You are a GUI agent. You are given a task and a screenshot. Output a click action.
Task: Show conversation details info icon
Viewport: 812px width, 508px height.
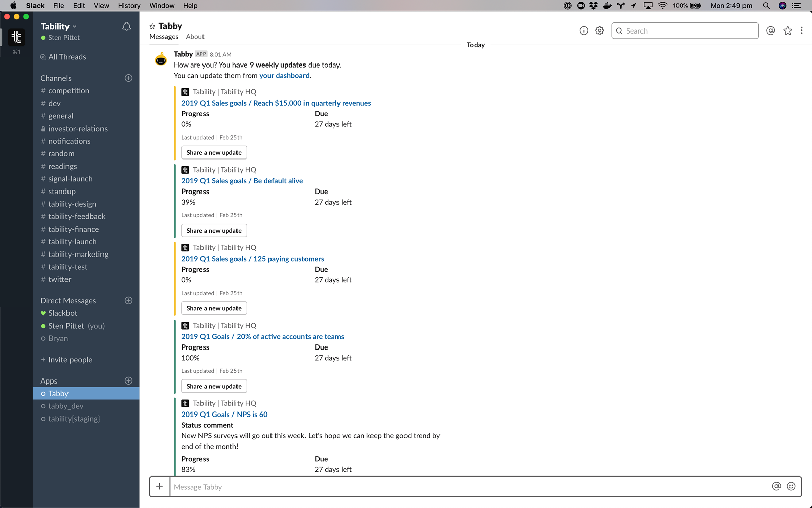pos(584,31)
